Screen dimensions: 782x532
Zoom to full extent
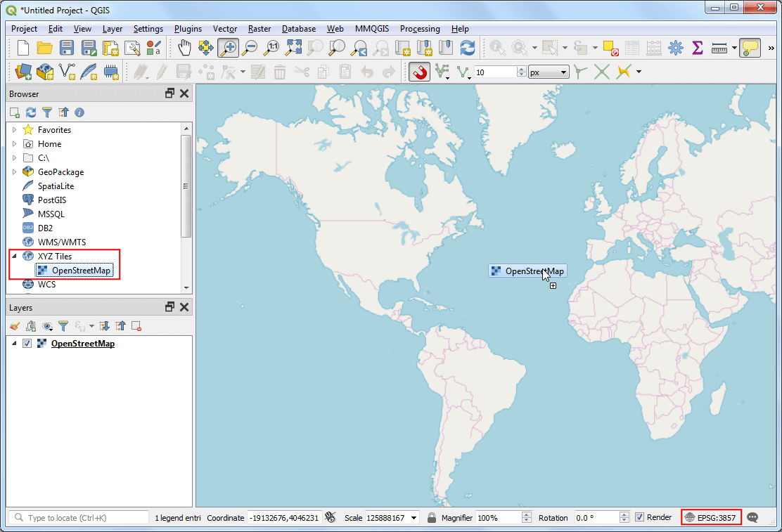pos(294,48)
